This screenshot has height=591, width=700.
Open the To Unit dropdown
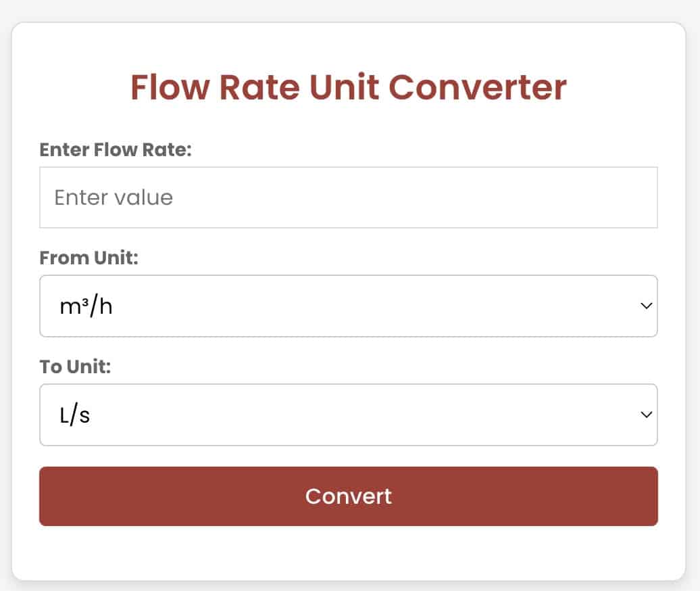point(348,415)
